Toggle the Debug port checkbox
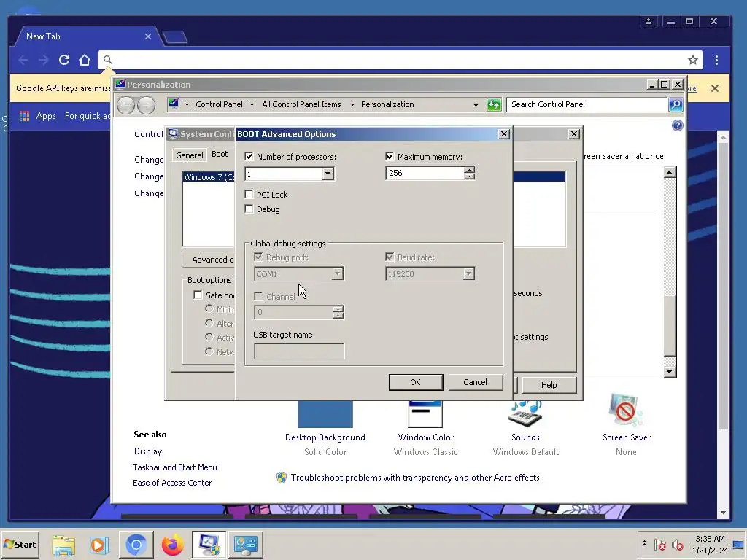The image size is (747, 560). click(258, 257)
